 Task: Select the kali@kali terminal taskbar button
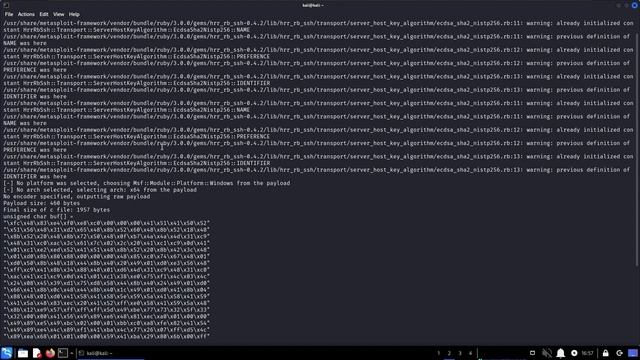[x=110, y=353]
